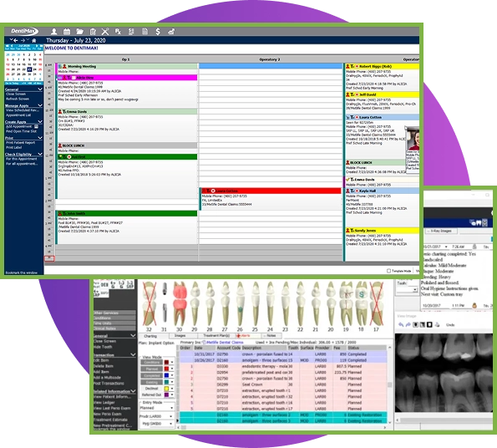497x448 pixels.
Task: Toggle the Declined view mode button
Action: [x=152, y=389]
